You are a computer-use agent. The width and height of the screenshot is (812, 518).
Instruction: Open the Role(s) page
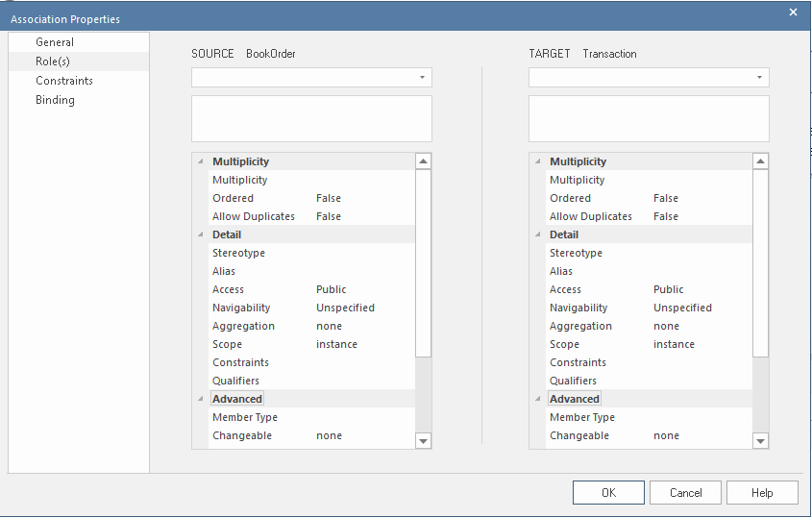point(53,62)
